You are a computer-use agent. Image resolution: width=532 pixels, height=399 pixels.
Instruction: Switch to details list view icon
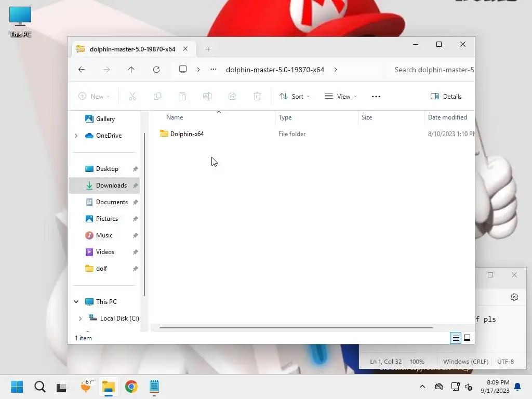click(456, 338)
